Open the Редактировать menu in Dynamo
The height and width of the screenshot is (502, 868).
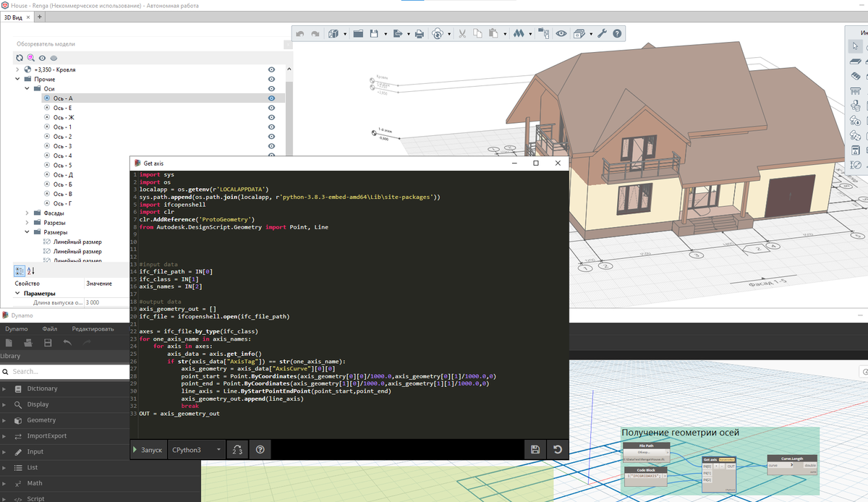[93, 328]
